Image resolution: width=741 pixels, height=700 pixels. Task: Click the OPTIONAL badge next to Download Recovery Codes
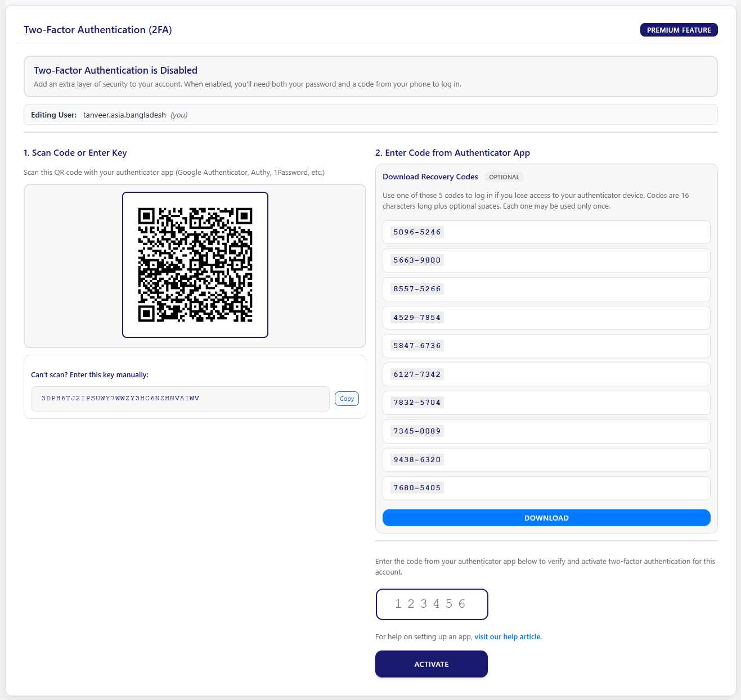(x=504, y=177)
